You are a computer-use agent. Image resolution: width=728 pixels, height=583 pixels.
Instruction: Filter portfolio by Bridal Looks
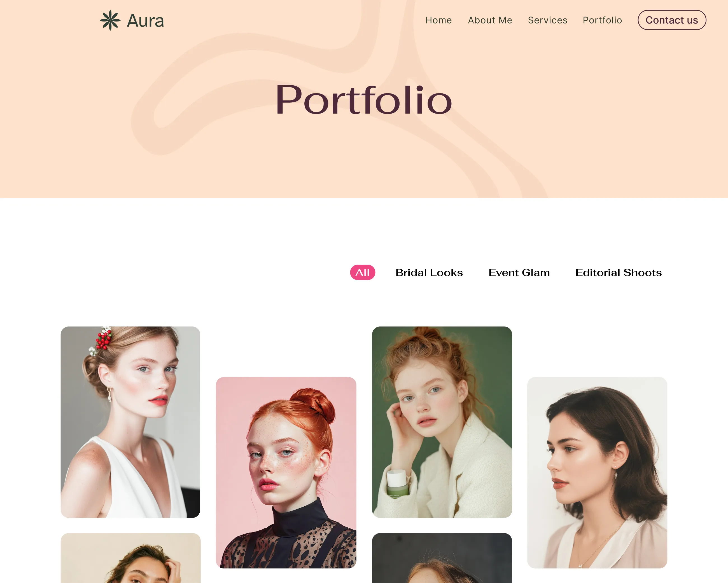pyautogui.click(x=429, y=272)
